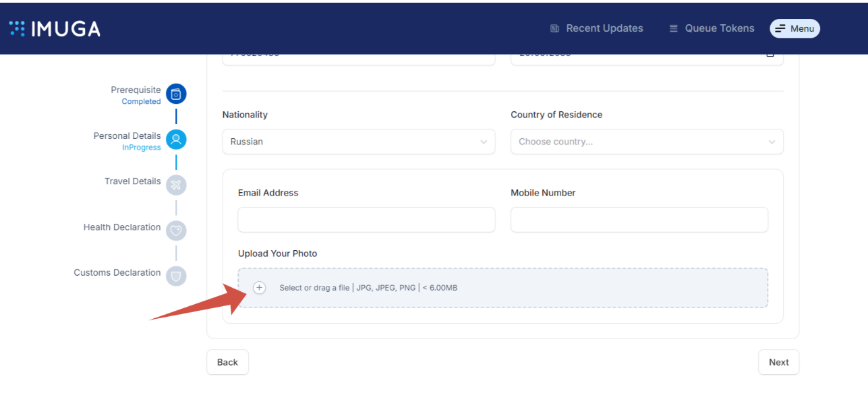Open the Recent Updates text link

click(604, 28)
